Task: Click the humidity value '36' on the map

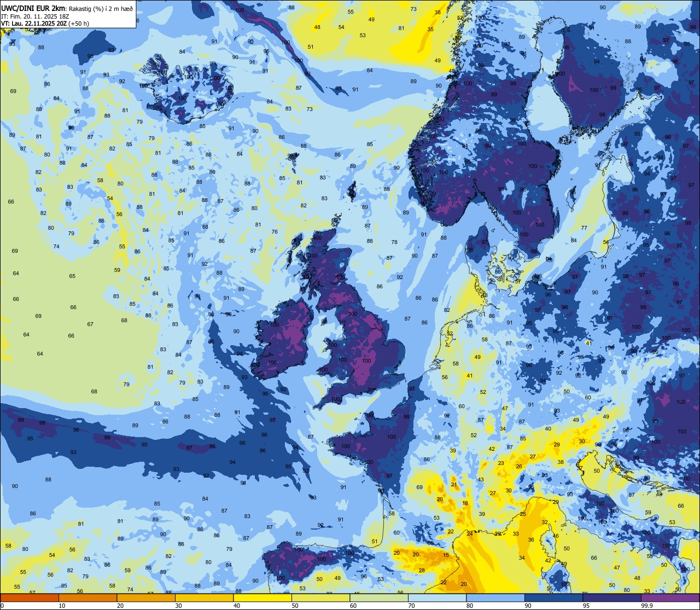Action: coord(531,539)
